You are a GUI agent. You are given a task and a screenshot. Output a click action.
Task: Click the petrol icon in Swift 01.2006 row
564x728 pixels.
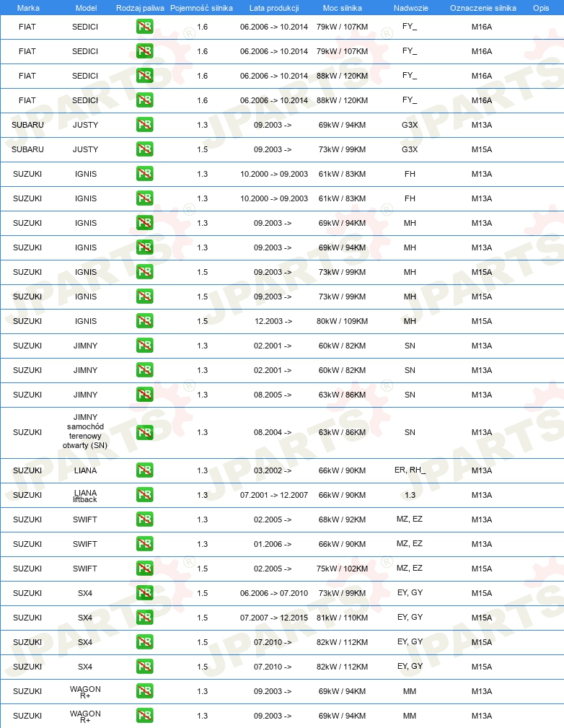(145, 544)
